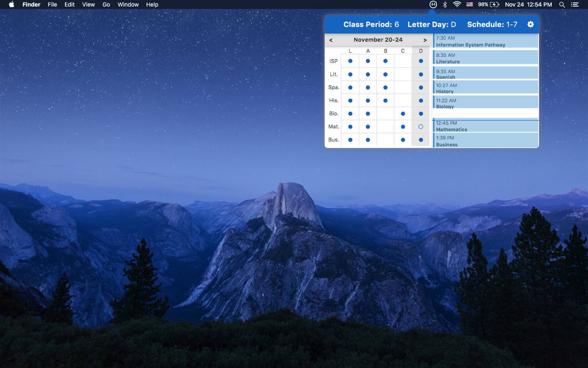Screen dimensions: 588x368
Task: Toggle Spa. dot under day B
Action: [x=385, y=88]
